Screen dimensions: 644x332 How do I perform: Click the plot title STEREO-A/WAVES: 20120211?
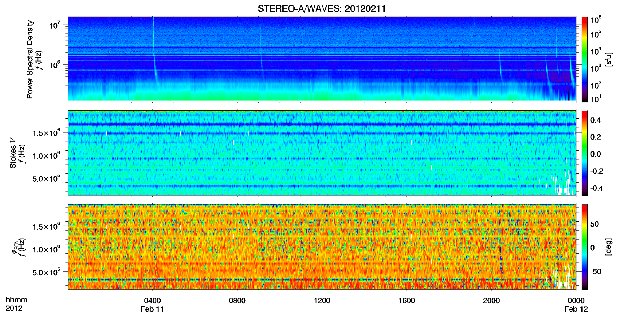(x=322, y=9)
